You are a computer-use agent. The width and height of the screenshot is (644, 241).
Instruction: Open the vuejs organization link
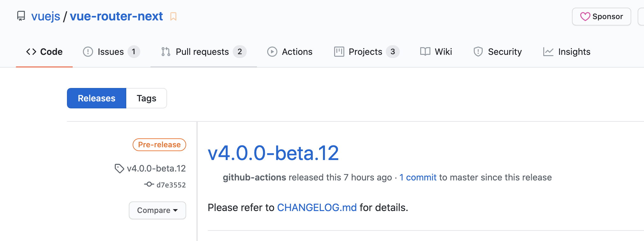[46, 16]
